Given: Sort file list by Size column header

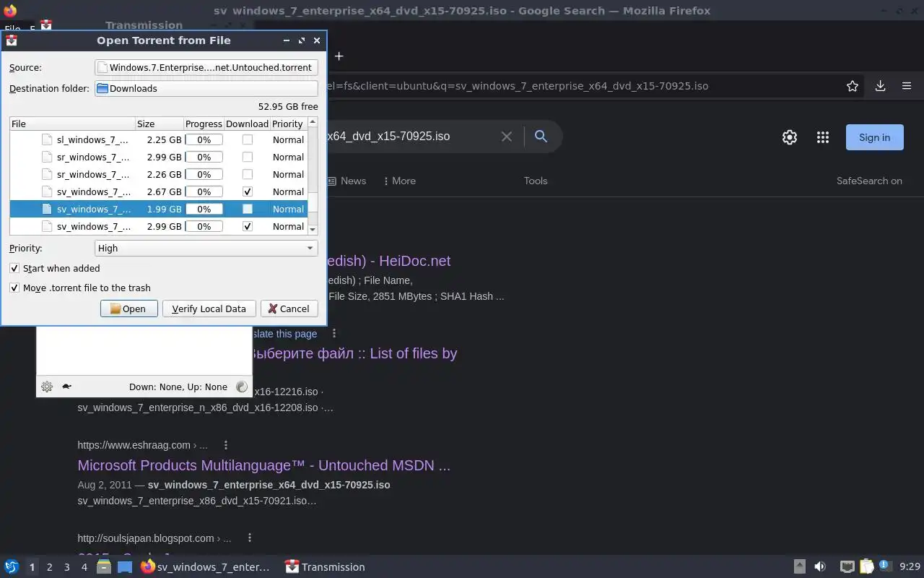Looking at the screenshot, I should (x=159, y=124).
